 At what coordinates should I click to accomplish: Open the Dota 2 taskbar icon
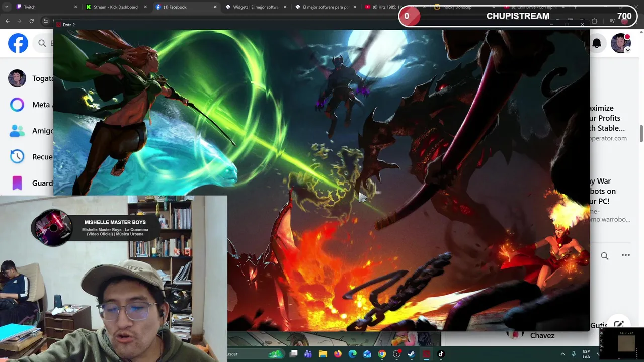(426, 354)
